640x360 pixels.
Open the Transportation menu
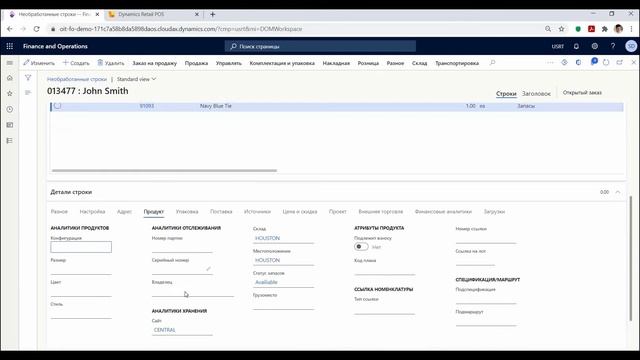coord(457,63)
